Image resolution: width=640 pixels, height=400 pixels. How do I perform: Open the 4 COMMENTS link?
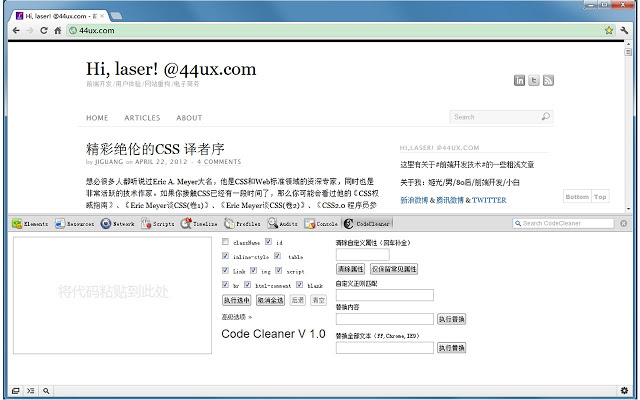219,162
